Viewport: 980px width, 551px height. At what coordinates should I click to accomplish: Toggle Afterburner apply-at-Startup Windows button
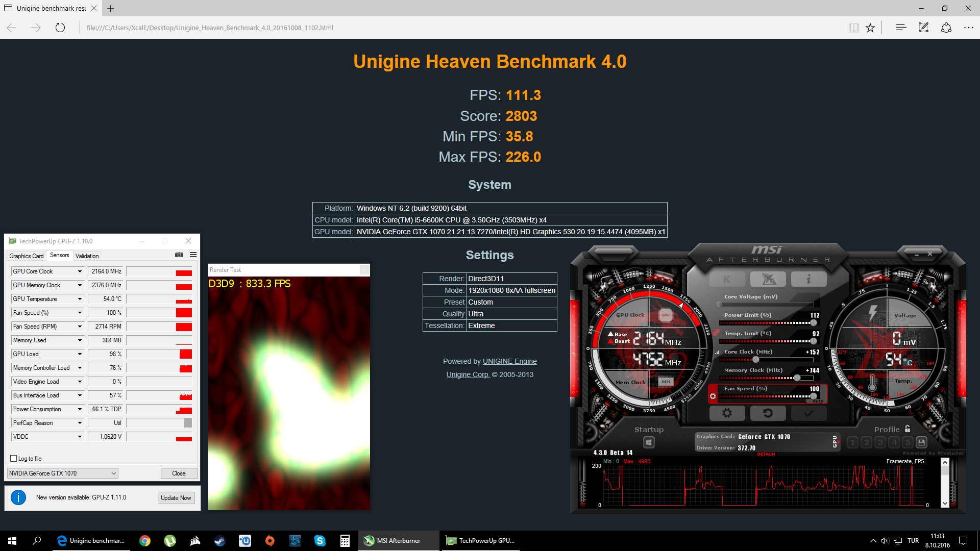(x=649, y=442)
